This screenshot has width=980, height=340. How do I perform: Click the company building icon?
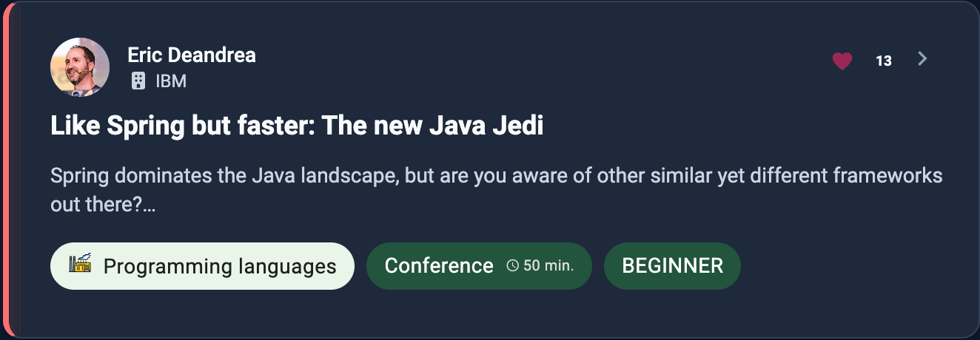click(x=138, y=81)
